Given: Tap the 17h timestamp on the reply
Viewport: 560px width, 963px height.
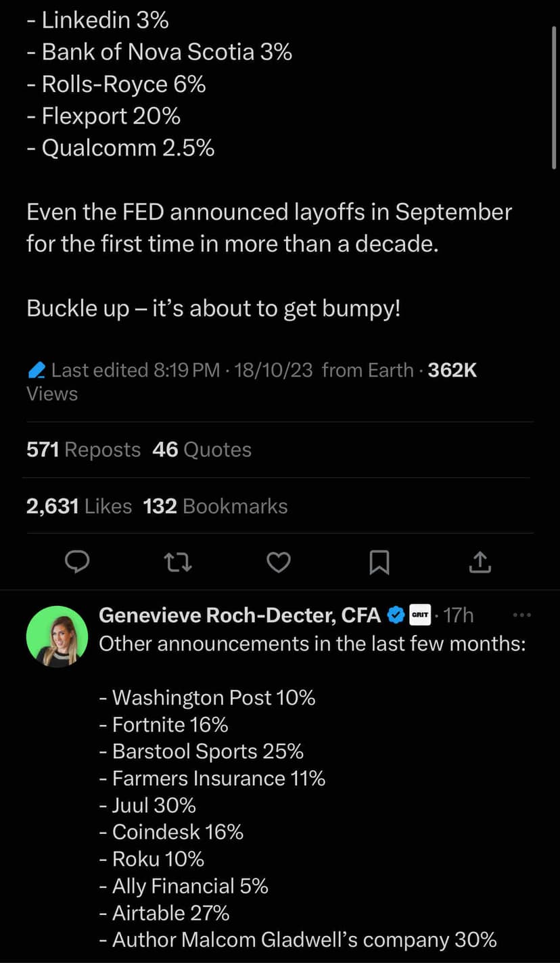Looking at the screenshot, I should [459, 615].
